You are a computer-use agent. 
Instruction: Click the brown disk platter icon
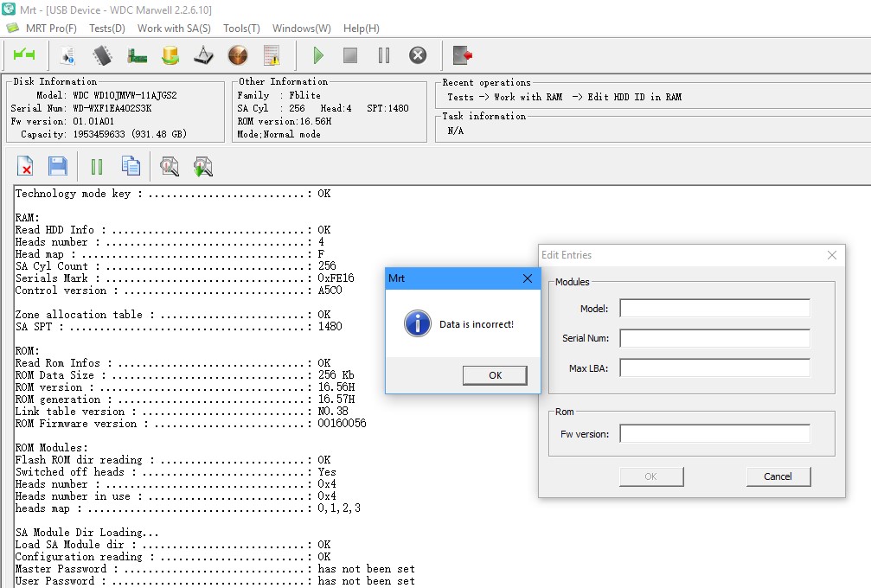(x=238, y=55)
